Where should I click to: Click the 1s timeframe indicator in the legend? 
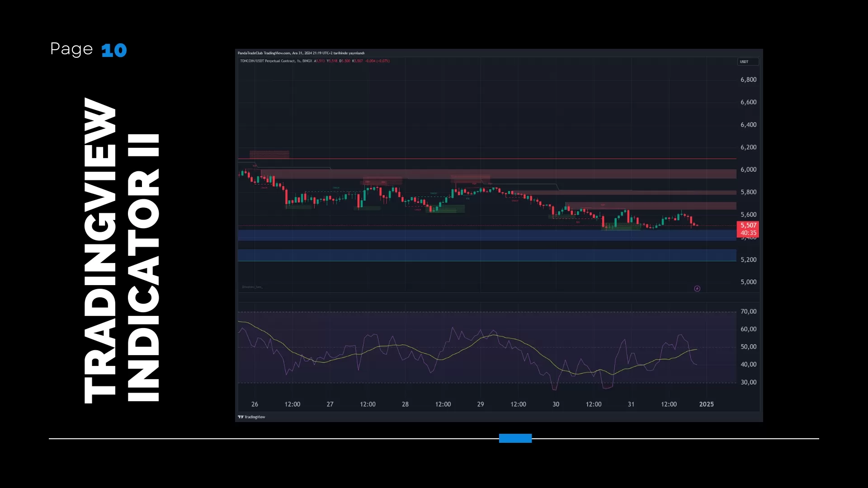point(298,61)
